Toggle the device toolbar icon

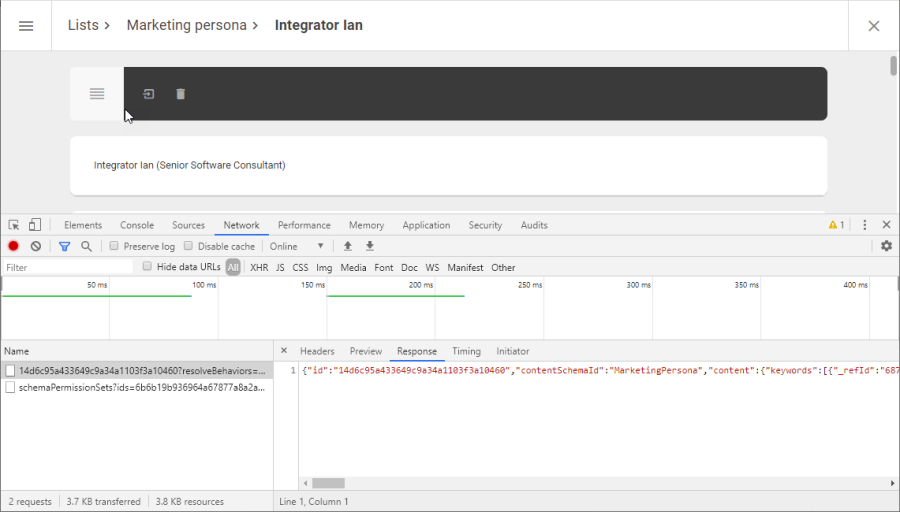coord(35,225)
